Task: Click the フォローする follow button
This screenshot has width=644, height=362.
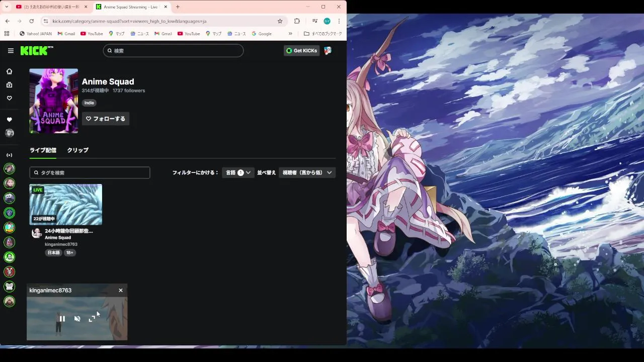Action: [x=106, y=119]
